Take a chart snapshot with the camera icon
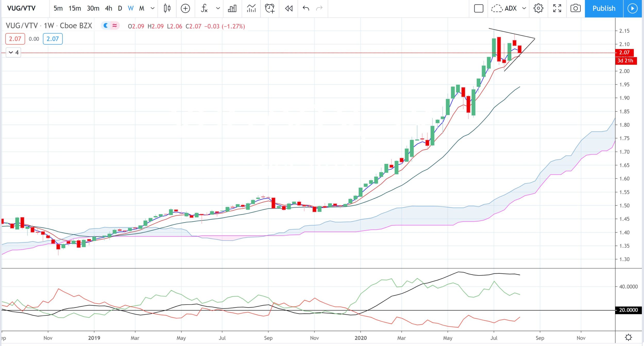 pos(575,8)
